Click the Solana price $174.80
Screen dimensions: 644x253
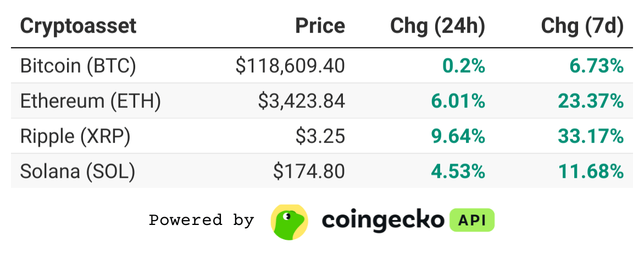(x=309, y=172)
